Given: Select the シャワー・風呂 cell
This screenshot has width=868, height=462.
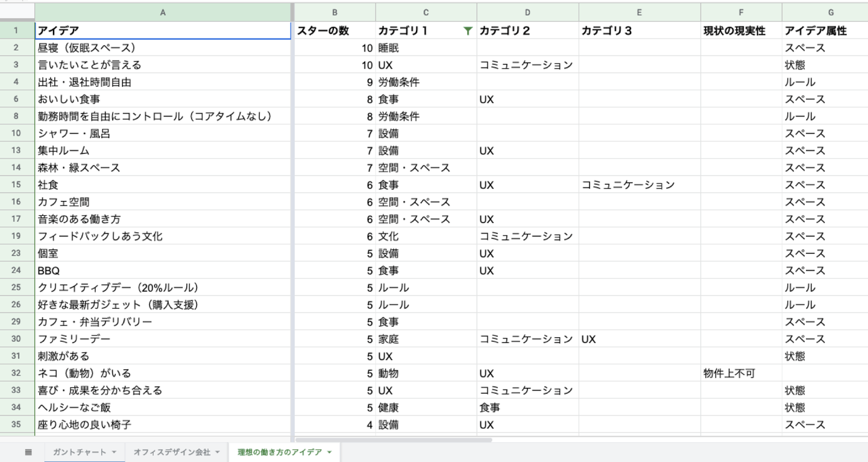Looking at the screenshot, I should coord(163,133).
